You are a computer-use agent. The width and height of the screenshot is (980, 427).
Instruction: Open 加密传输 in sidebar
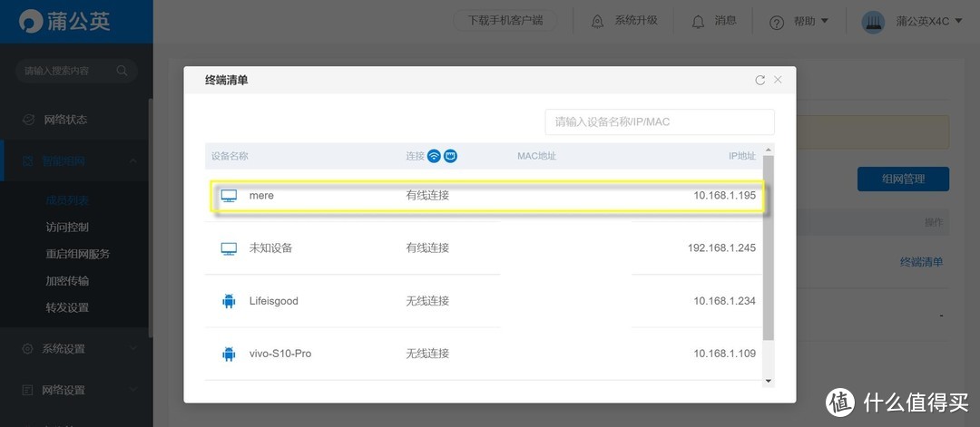point(67,281)
